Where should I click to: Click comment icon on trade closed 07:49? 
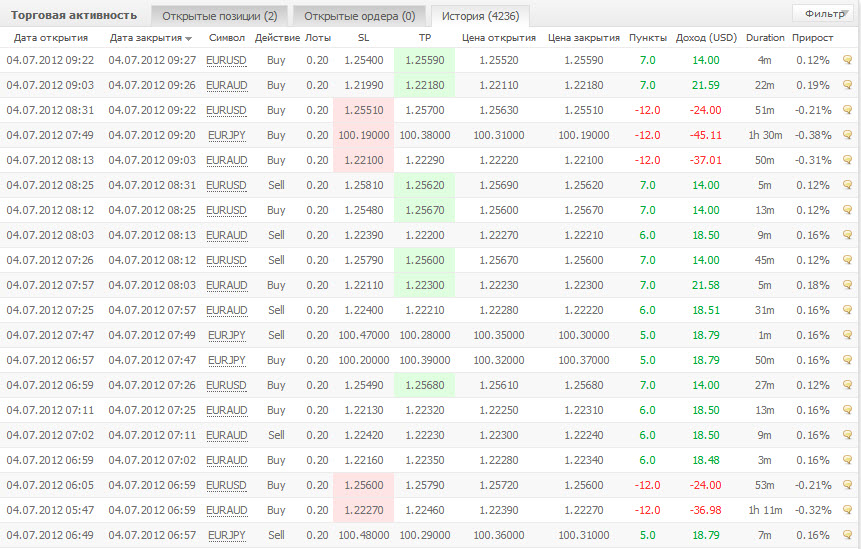(x=847, y=335)
